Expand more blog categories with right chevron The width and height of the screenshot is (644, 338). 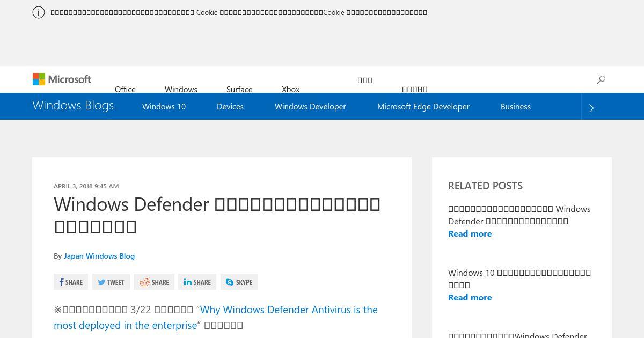click(591, 108)
